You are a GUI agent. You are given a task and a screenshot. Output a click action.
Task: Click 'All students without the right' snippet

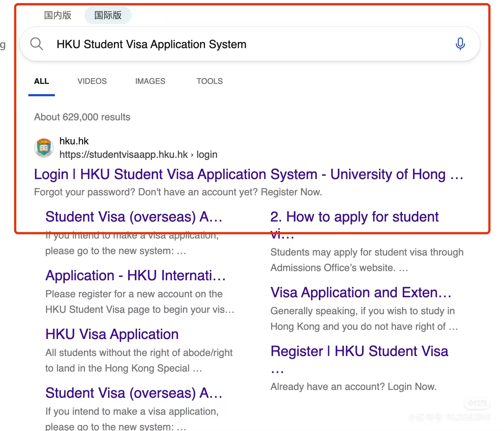139,361
